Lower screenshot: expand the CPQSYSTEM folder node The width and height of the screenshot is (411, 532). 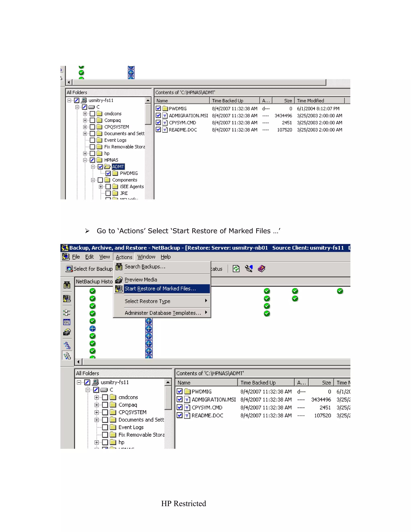pyautogui.click(x=97, y=412)
